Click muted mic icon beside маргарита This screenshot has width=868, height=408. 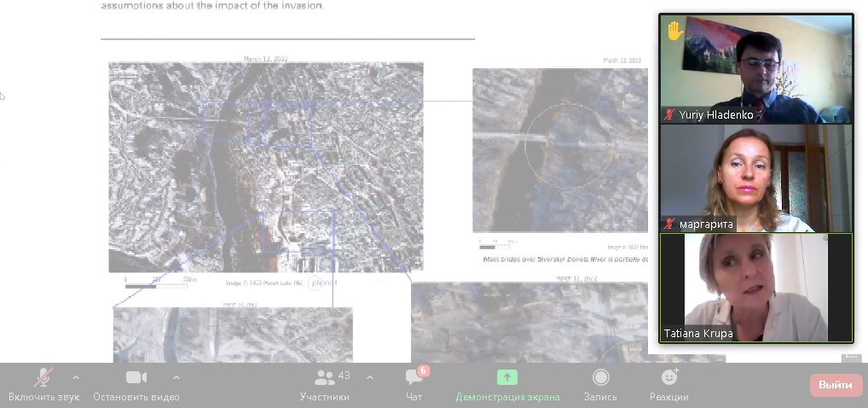[x=670, y=224]
